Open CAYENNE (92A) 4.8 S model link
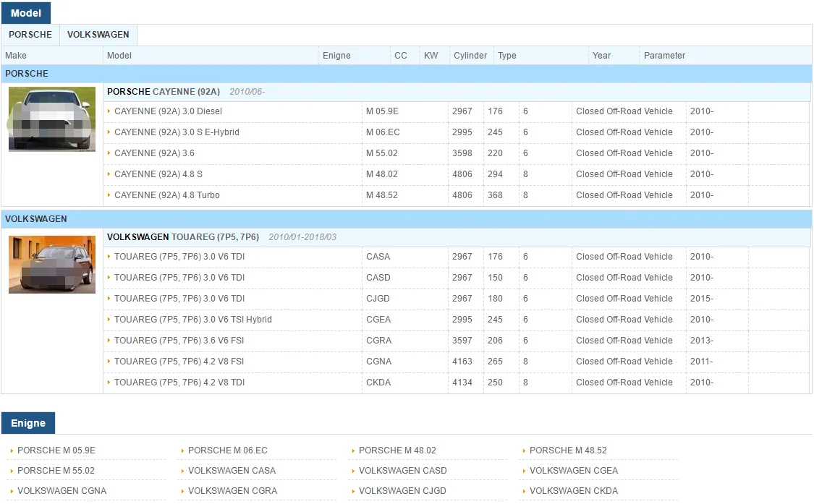814x504 pixels. point(158,174)
